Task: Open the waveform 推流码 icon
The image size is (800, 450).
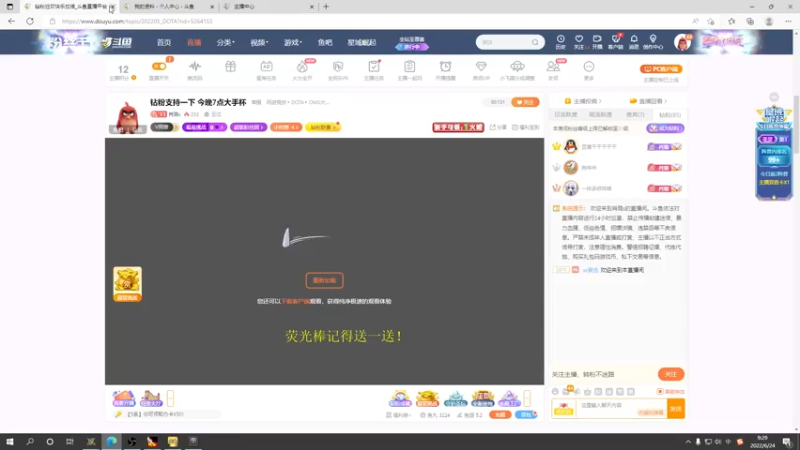Action: point(194,70)
